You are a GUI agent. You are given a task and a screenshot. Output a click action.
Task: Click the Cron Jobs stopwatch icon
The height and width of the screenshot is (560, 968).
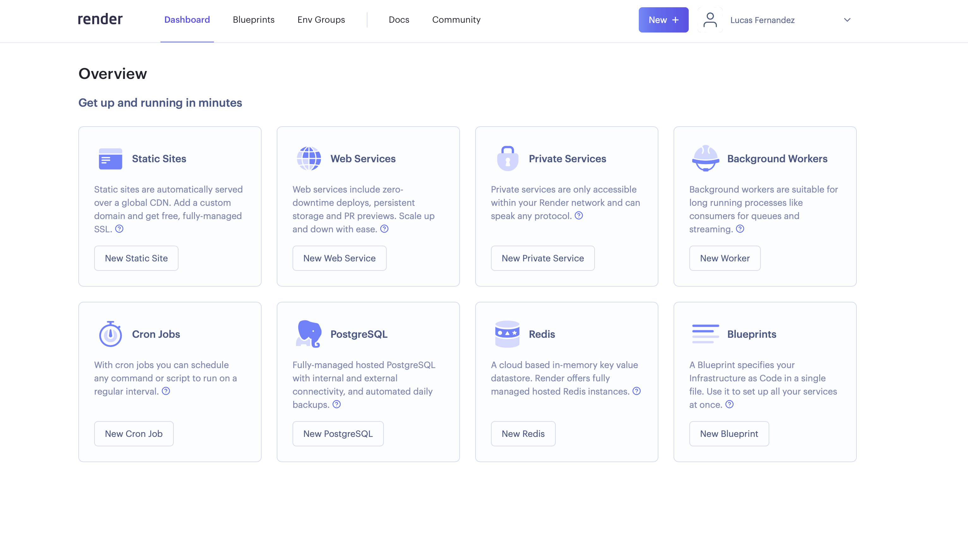pyautogui.click(x=110, y=334)
